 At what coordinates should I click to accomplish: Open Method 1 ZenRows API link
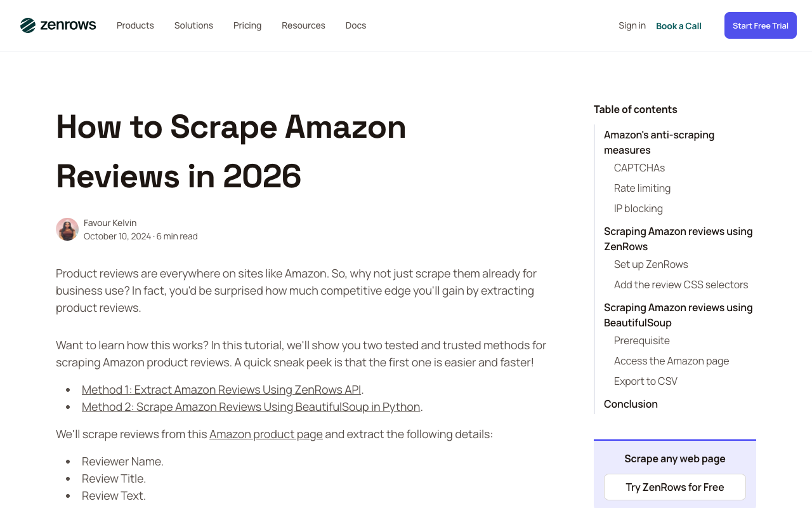point(221,389)
